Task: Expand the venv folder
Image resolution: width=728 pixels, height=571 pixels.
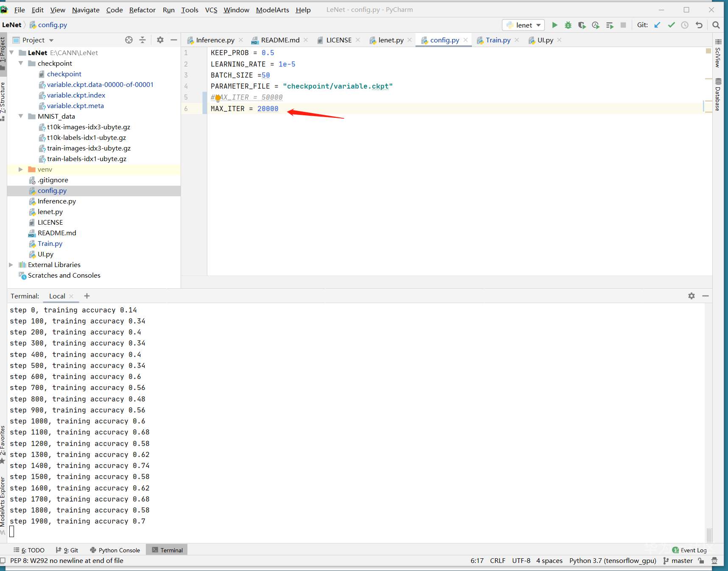Action: (21, 169)
